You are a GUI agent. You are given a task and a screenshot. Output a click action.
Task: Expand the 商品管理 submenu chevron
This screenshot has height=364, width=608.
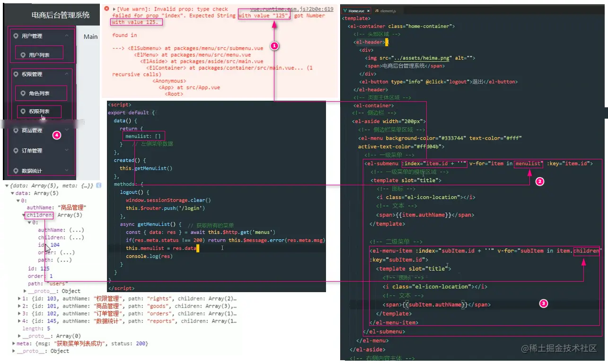[67, 130]
